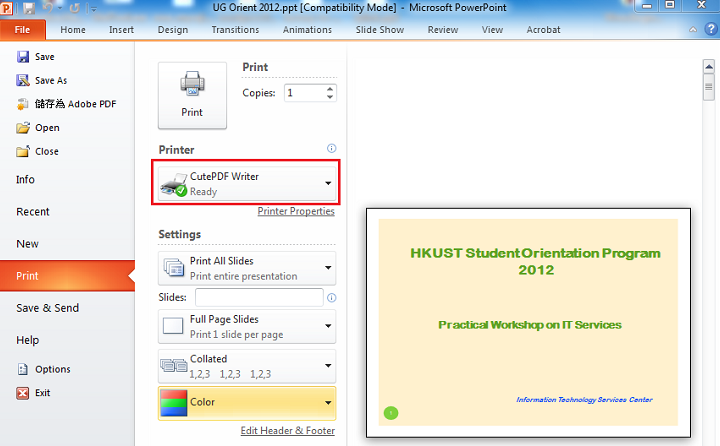Click the Save icon in the sidebar
Image resolution: width=720 pixels, height=446 pixels.
pyautogui.click(x=23, y=57)
